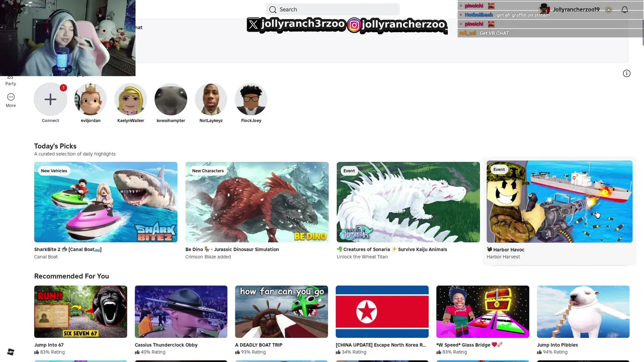Click the New Characters badge
The height and width of the screenshot is (362, 644).
click(x=208, y=171)
